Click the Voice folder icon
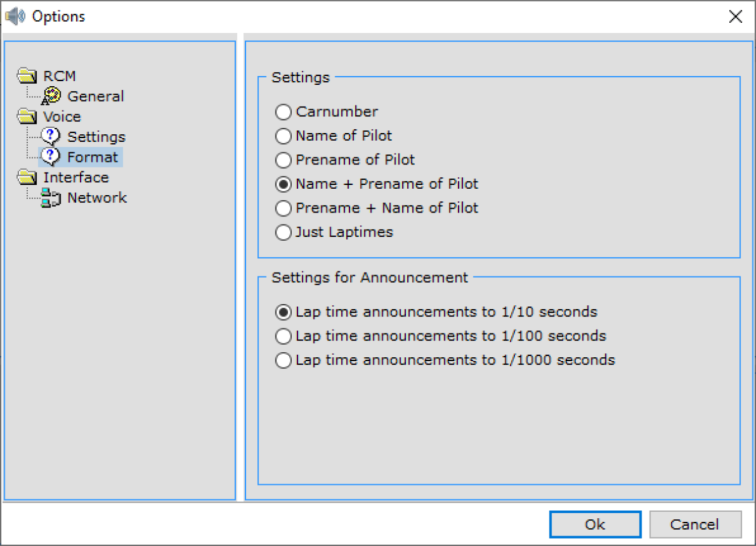This screenshot has width=756, height=546. (27, 116)
